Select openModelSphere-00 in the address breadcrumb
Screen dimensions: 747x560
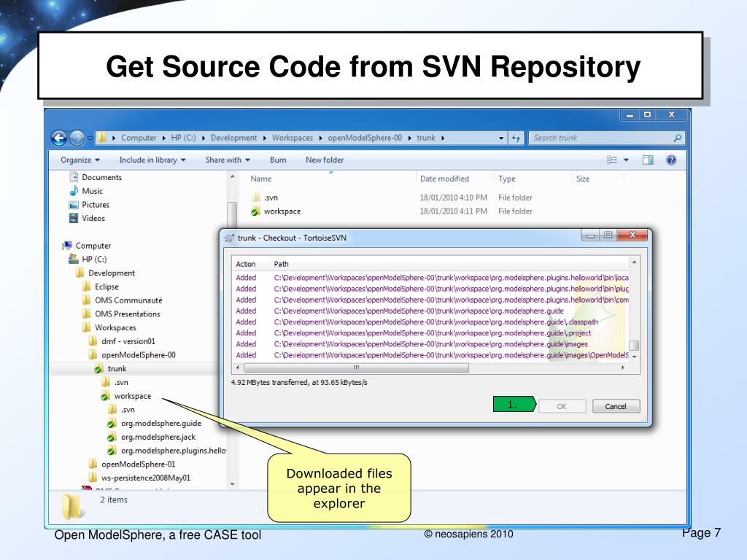[365, 138]
